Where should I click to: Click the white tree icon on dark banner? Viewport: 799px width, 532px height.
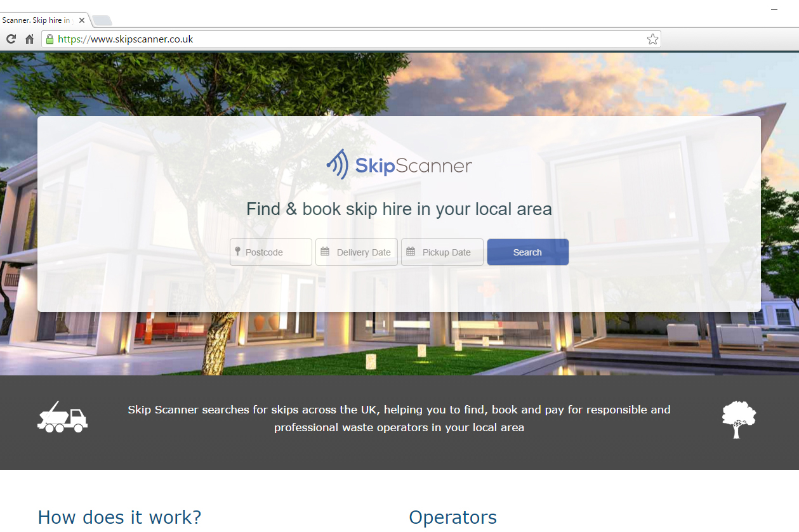738,418
